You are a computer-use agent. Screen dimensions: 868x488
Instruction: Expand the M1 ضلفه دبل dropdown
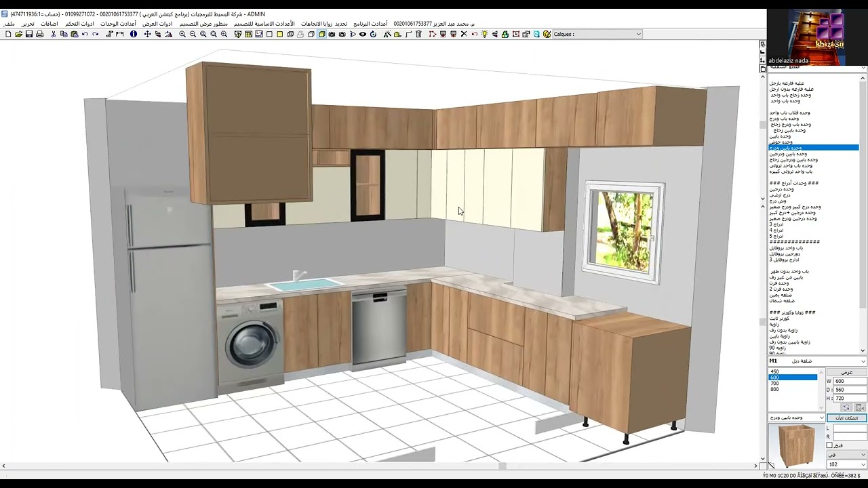click(817, 361)
